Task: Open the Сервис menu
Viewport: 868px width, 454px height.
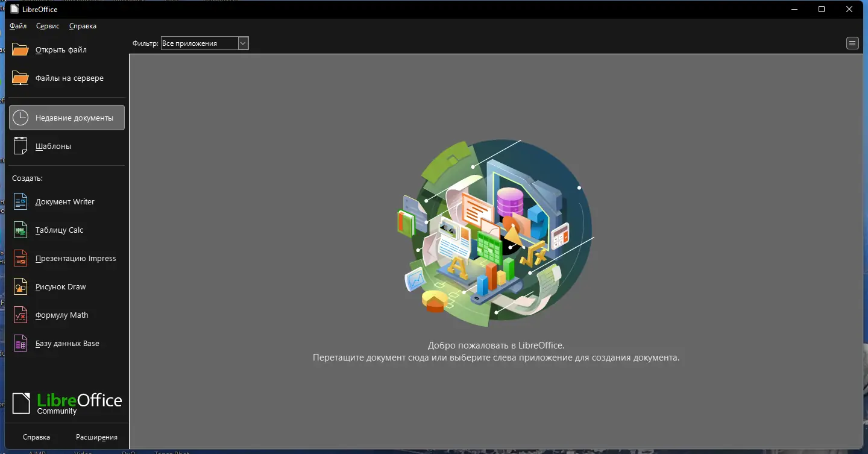Action: (x=48, y=26)
